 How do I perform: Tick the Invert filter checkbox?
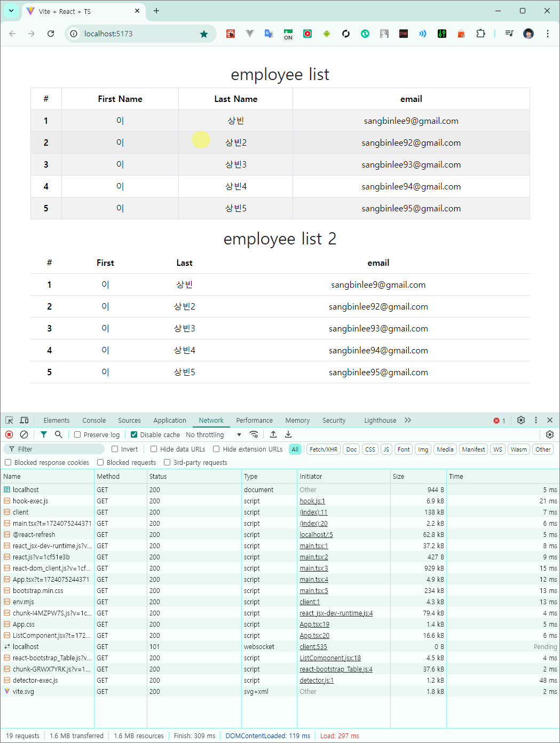[115, 449]
